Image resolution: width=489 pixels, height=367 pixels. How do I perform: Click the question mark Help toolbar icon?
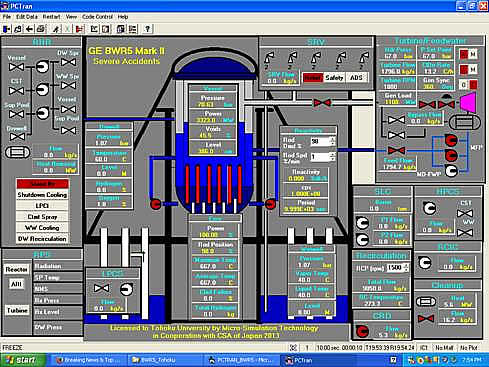[148, 29]
